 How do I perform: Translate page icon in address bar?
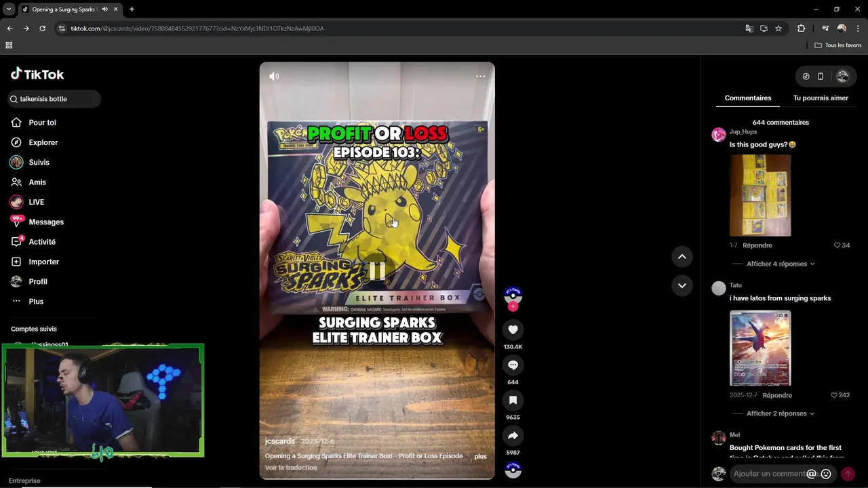[x=749, y=28]
